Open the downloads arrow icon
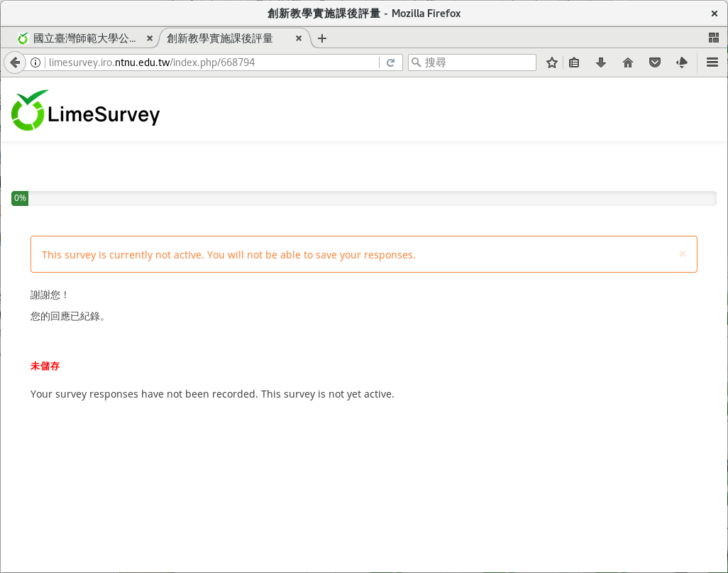The image size is (728, 573). (x=601, y=62)
